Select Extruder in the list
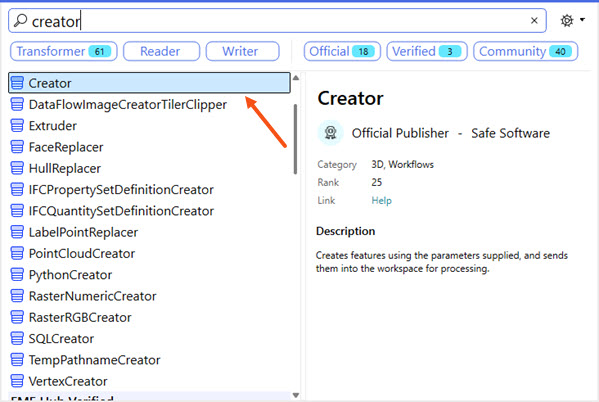The width and height of the screenshot is (599, 402). tap(149, 126)
